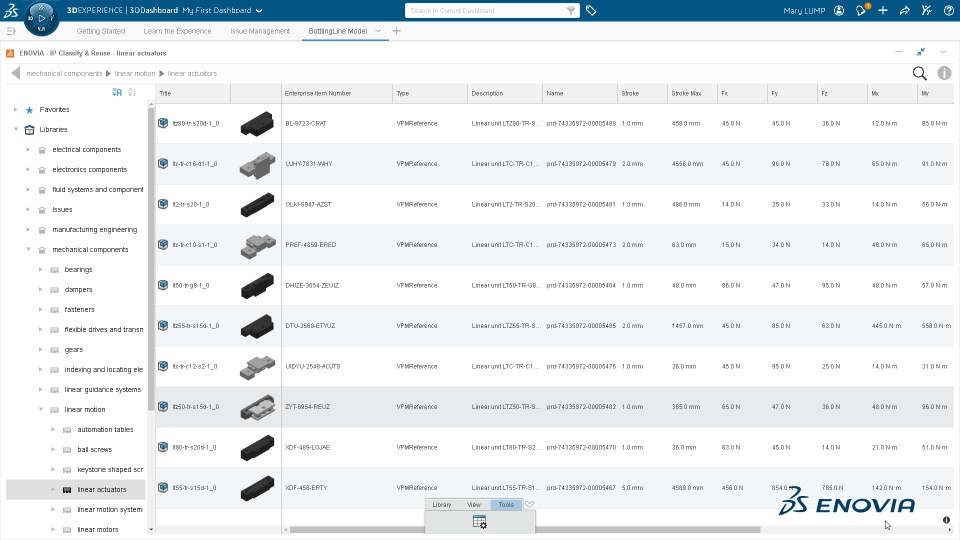This screenshot has height=540, width=960.
Task: Click user name Mary LUMP
Action: pyautogui.click(x=804, y=10)
